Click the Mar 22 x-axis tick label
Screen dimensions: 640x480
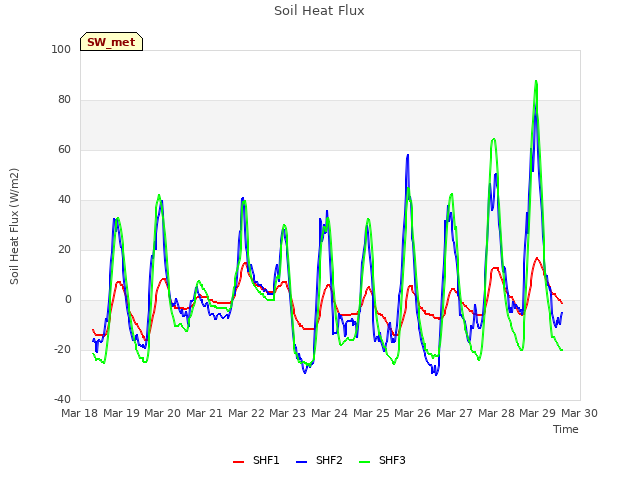click(247, 413)
